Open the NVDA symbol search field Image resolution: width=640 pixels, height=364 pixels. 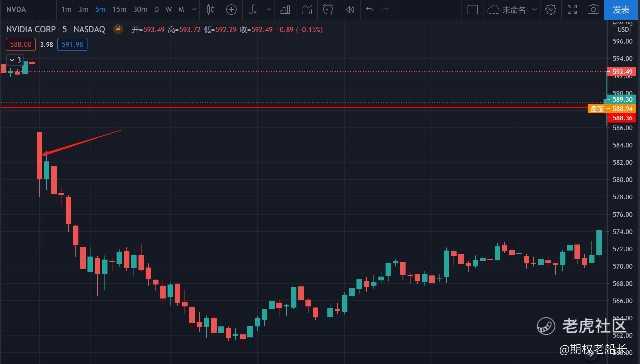pos(16,10)
